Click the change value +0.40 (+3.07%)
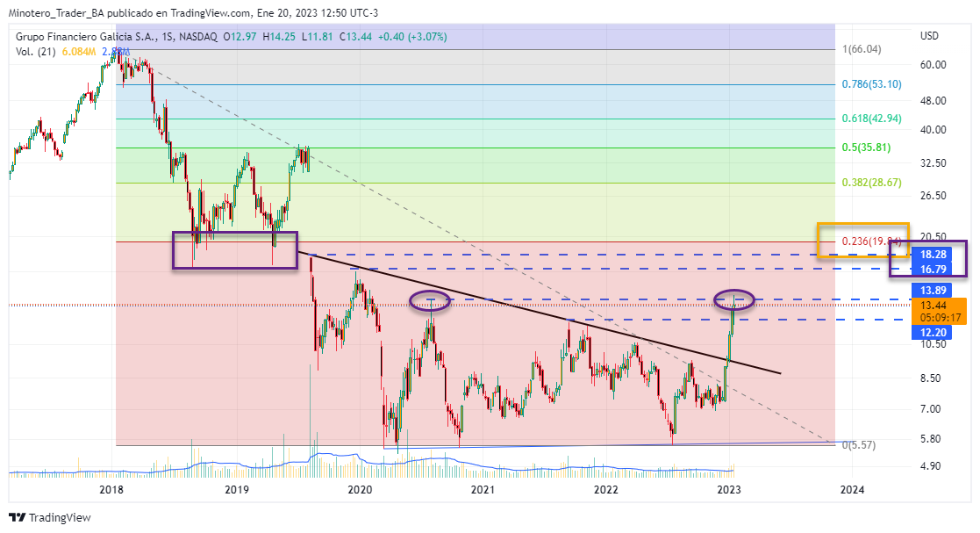 click(x=412, y=37)
